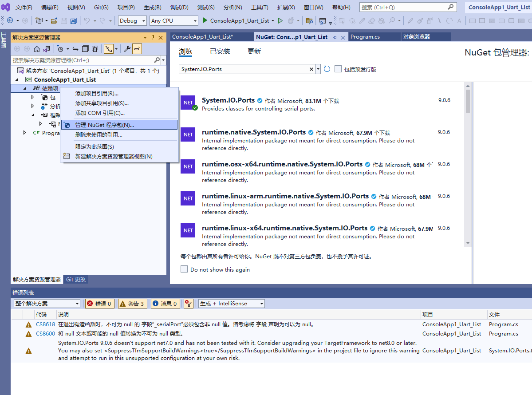
Task: Collapse the ConsoleApp1_Uart_List project node
Action: click(17, 79)
